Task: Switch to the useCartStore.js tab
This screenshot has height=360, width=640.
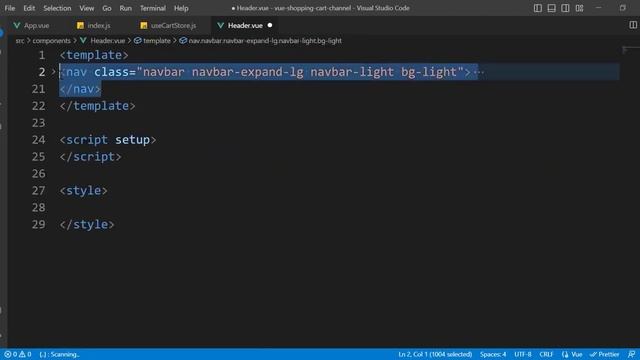Action: (168, 25)
